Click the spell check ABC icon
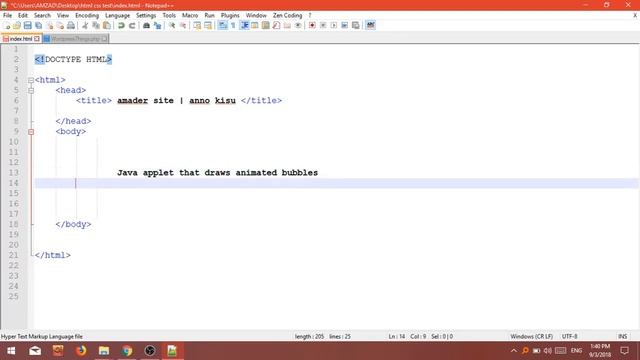This screenshot has width=640, height=360. tap(370, 25)
